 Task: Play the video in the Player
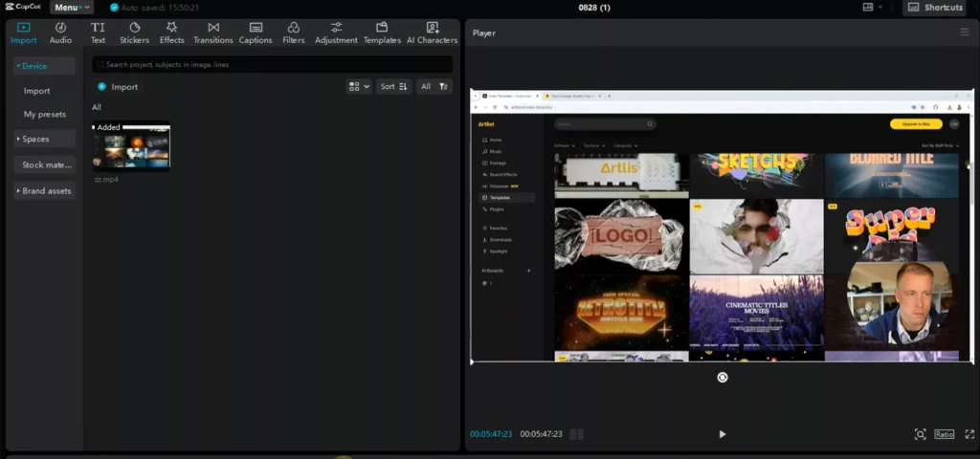tap(722, 434)
